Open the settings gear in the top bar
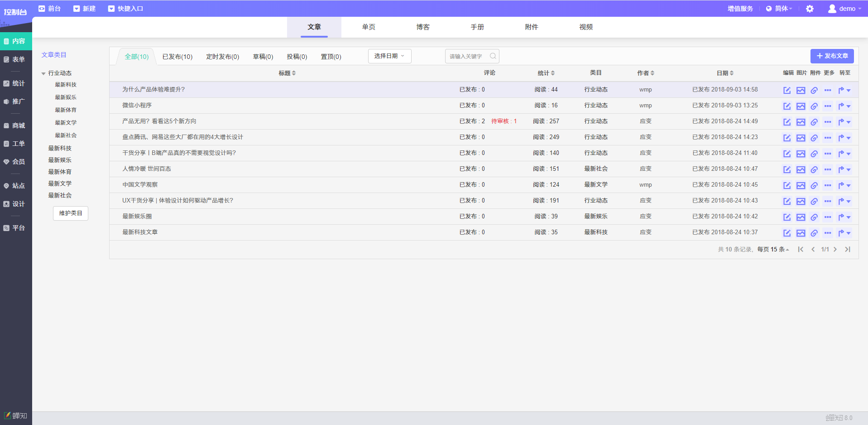The image size is (868, 425). (x=810, y=8)
